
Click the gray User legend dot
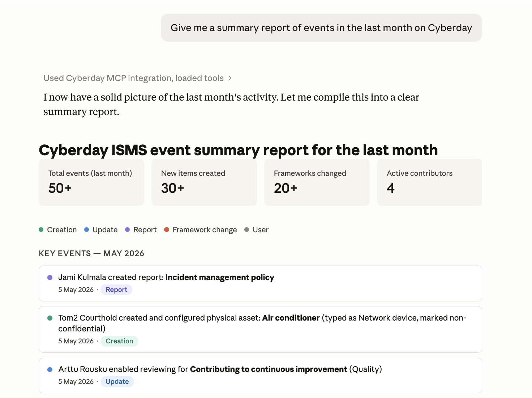(x=247, y=230)
